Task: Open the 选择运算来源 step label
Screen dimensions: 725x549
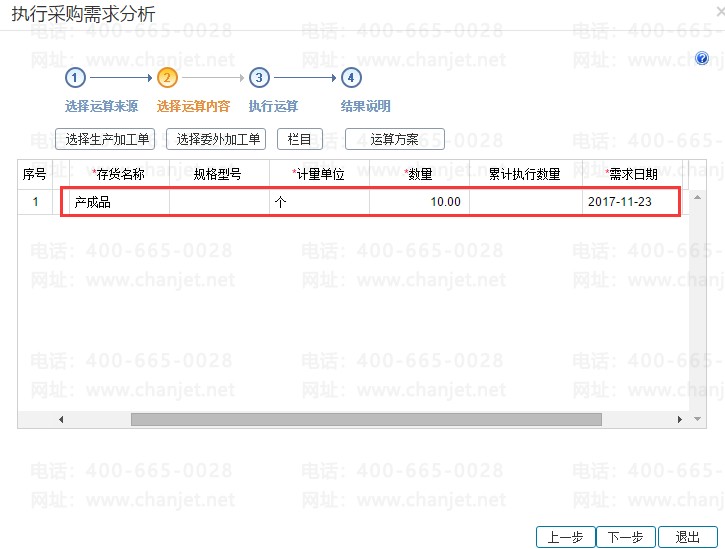Action: (101, 106)
